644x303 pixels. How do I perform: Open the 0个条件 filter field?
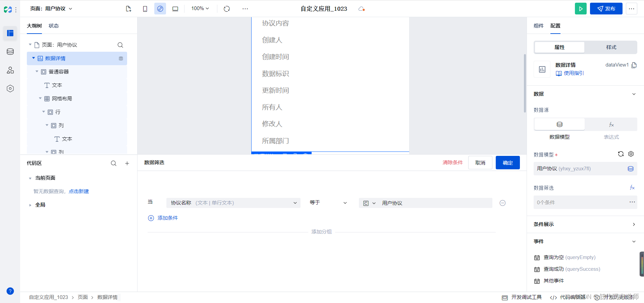pyautogui.click(x=585, y=203)
